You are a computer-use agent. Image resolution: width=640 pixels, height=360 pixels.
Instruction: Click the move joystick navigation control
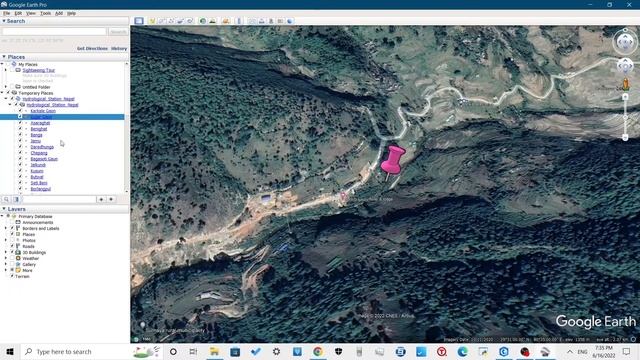[x=625, y=66]
